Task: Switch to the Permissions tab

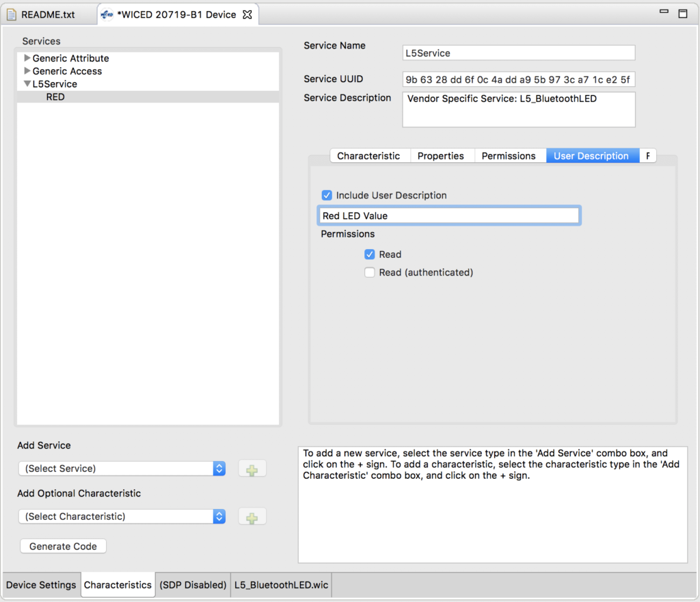Action: [509, 156]
